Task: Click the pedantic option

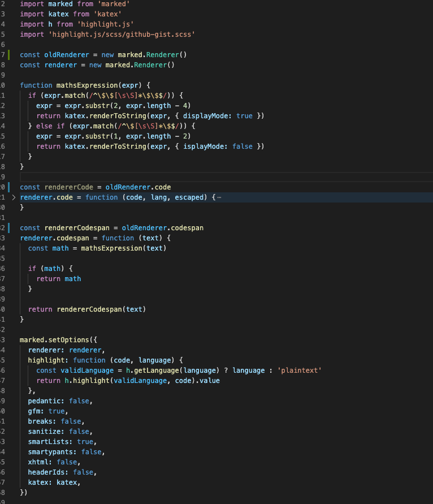Action: tap(60, 401)
